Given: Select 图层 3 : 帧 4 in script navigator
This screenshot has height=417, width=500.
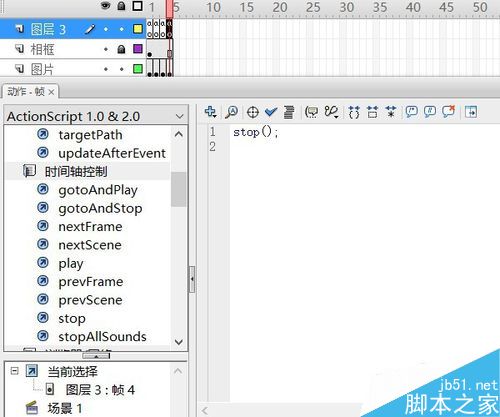Looking at the screenshot, I should 100,389.
